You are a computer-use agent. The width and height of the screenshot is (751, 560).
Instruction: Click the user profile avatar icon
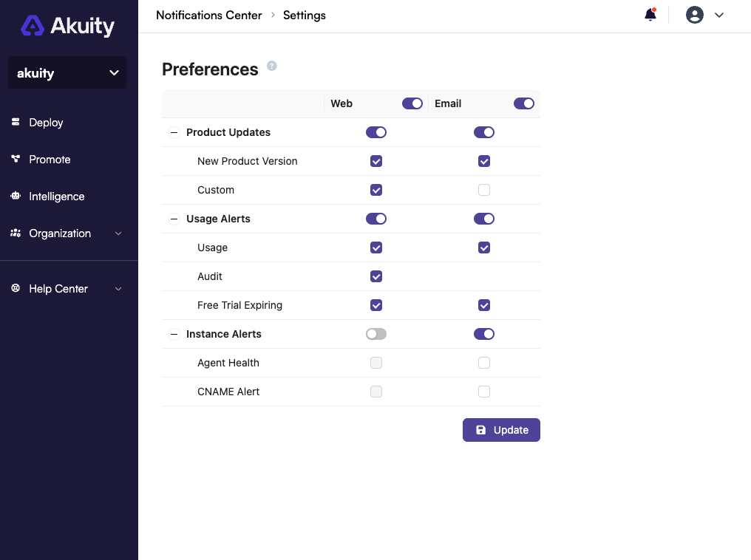(x=694, y=15)
